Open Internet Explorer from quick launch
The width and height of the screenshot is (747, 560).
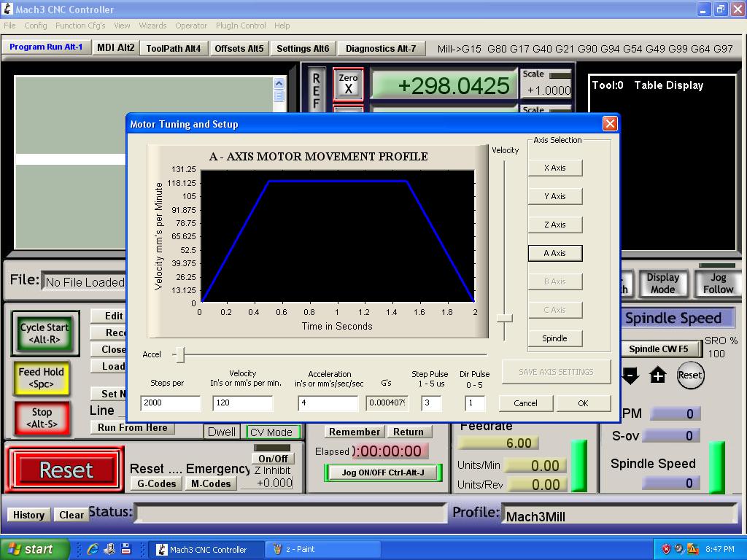(x=93, y=549)
